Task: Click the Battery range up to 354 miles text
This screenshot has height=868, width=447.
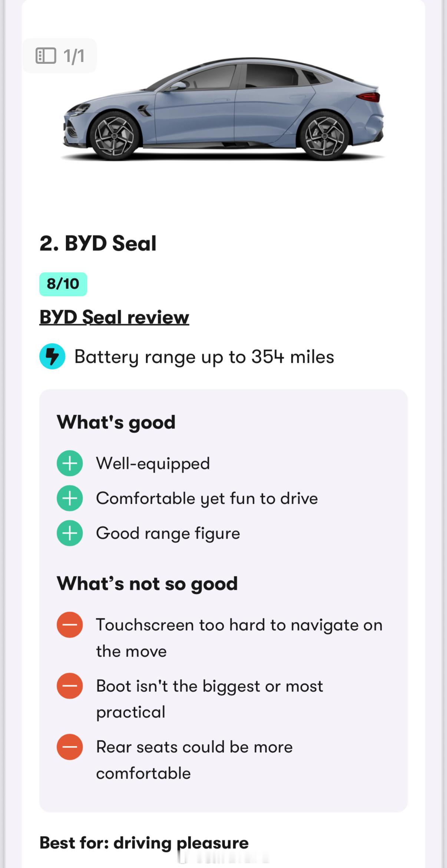Action: [204, 357]
